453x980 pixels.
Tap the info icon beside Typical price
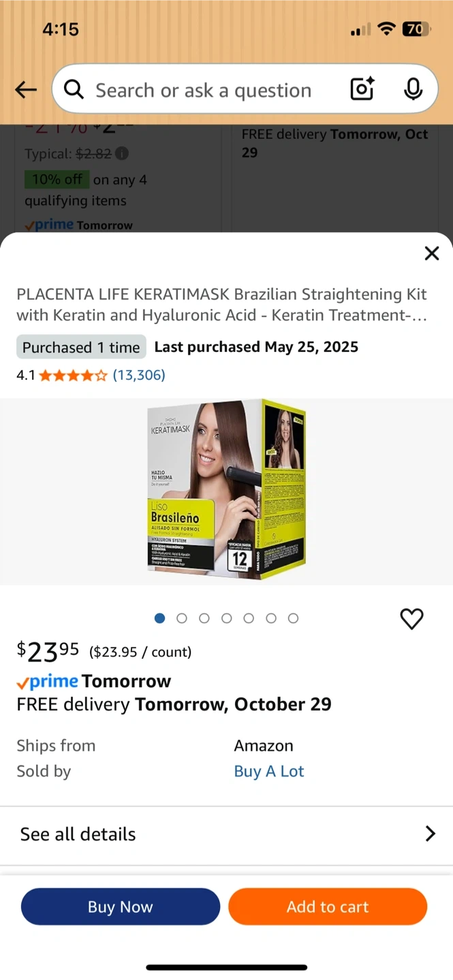pos(121,154)
